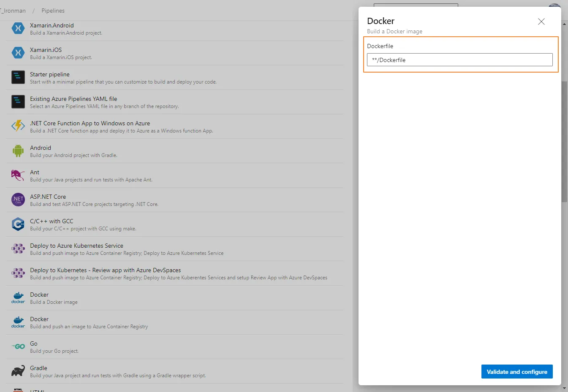The image size is (568, 392).
Task: Pick the Gradle elephant icon
Action: coord(18,371)
